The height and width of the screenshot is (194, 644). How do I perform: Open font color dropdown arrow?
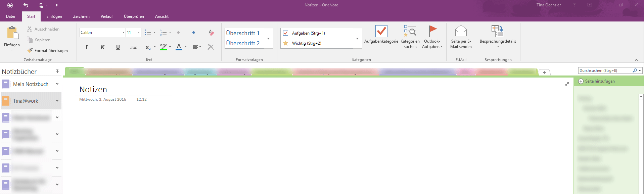click(185, 47)
